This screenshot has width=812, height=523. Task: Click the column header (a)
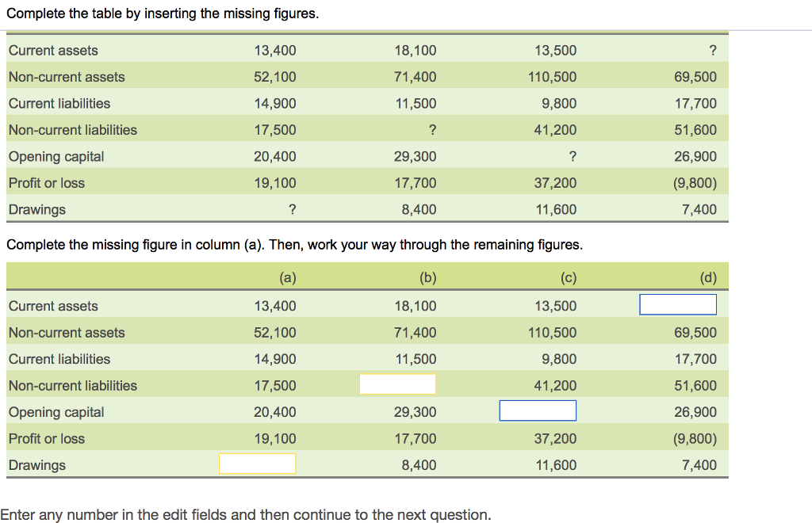(288, 277)
